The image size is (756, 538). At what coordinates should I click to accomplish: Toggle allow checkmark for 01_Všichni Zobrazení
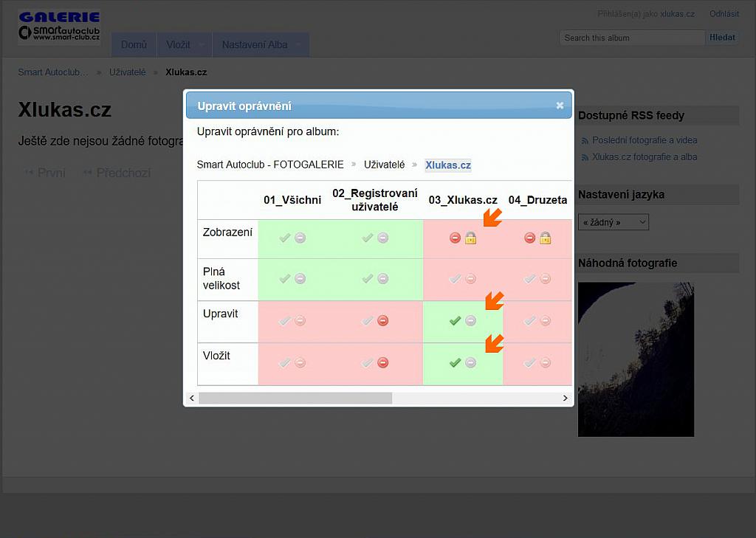point(285,238)
